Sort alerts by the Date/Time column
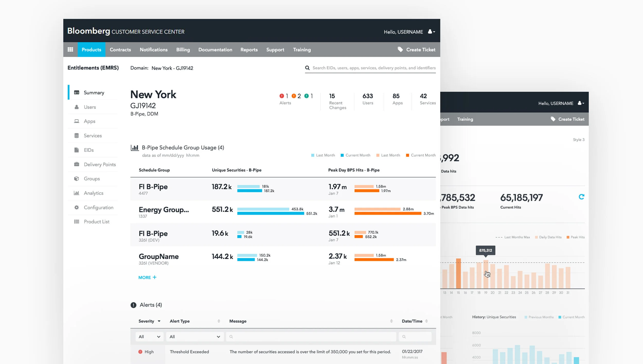This screenshot has width=643, height=364. [x=426, y=321]
